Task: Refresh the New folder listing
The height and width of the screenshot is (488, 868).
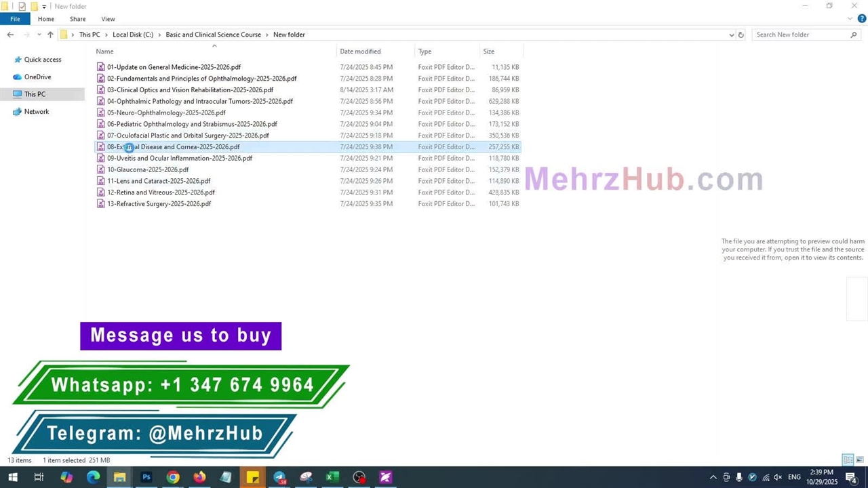Action: click(741, 35)
